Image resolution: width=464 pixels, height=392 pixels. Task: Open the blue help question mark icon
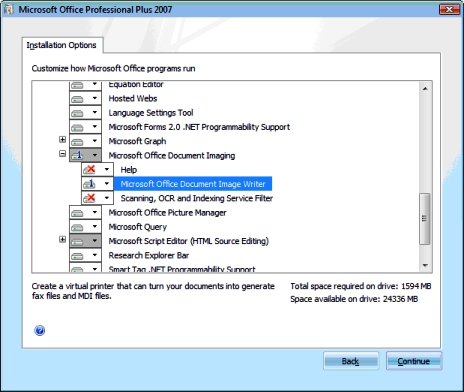click(x=40, y=331)
